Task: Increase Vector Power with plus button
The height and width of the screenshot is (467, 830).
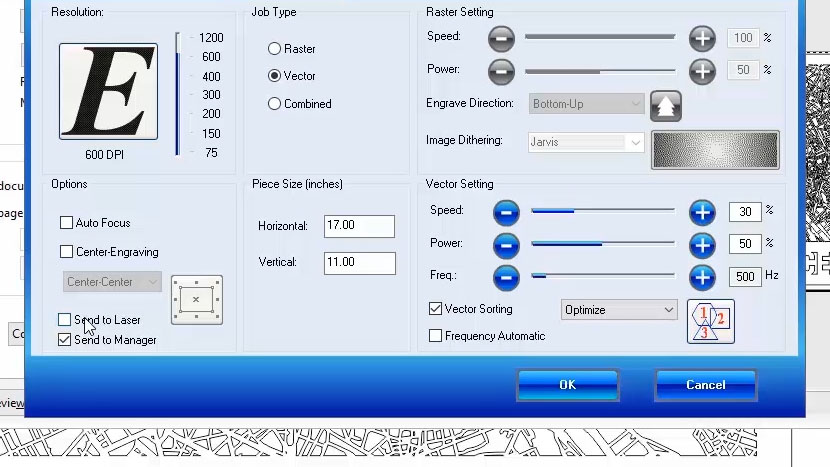Action: coord(702,244)
